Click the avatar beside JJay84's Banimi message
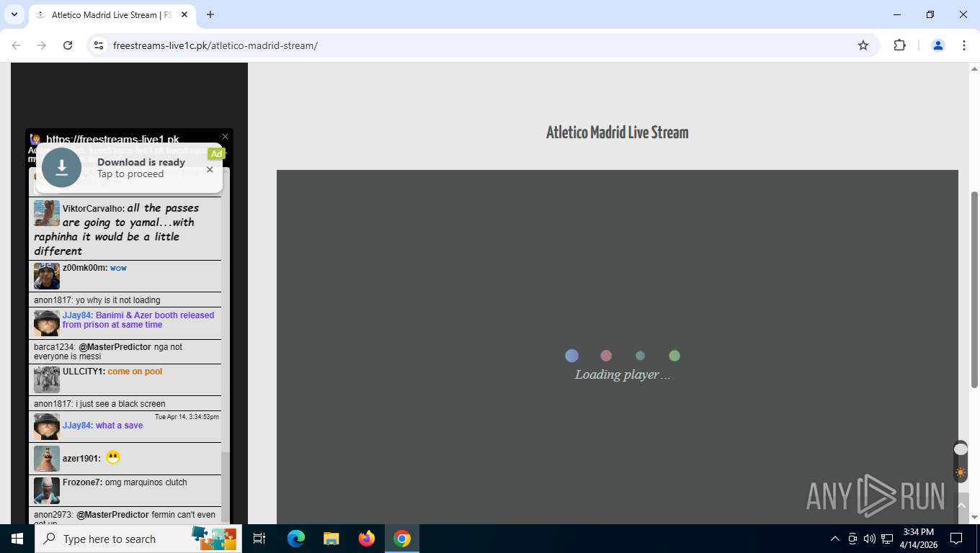 tap(47, 323)
